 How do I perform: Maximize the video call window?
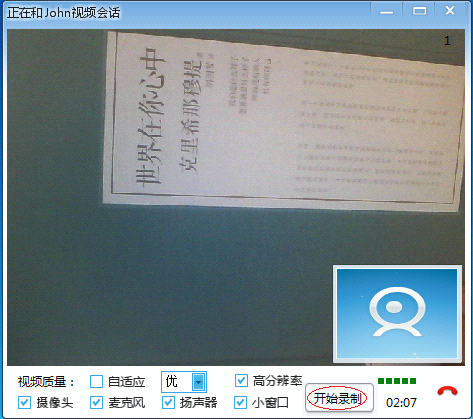coord(419,11)
